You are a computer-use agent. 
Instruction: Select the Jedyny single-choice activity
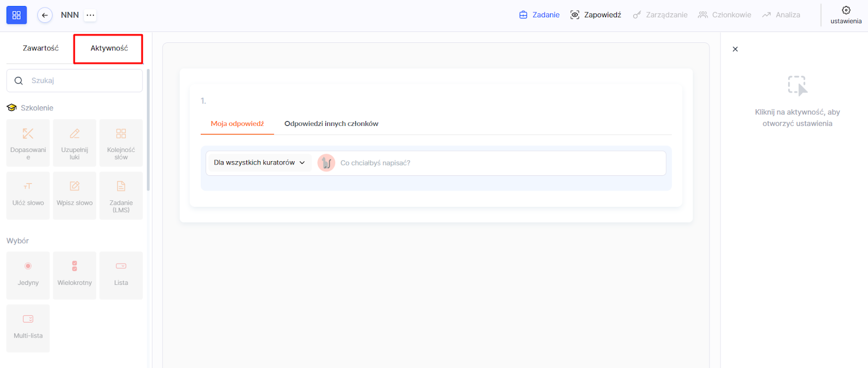[x=28, y=275]
